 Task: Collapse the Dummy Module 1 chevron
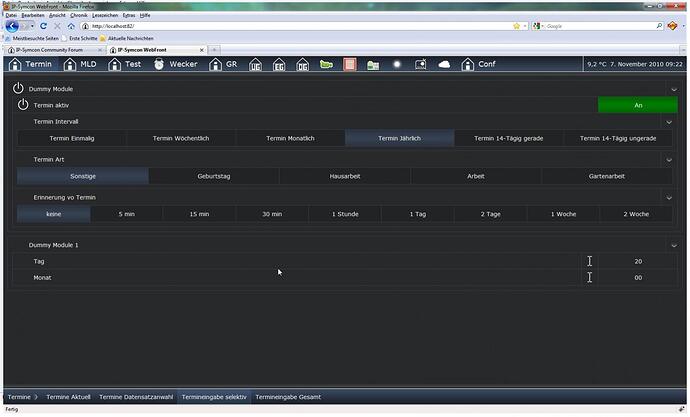(674, 245)
